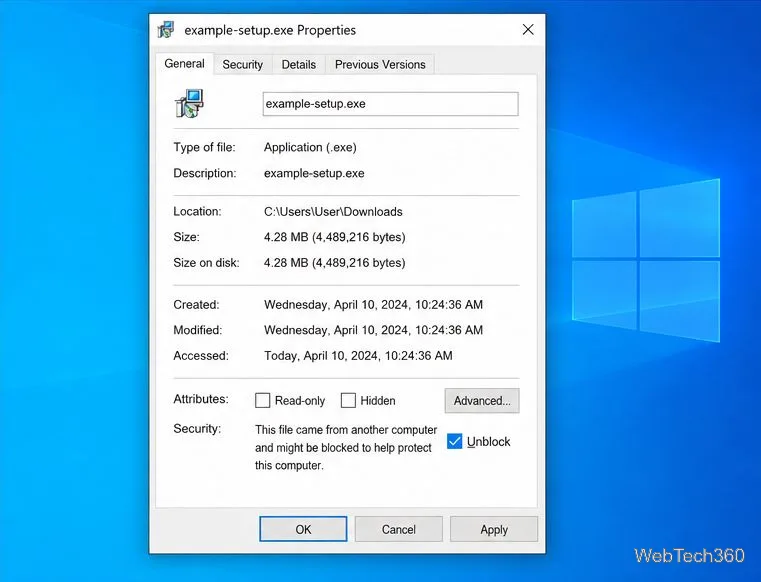Click the 'Attributes:' label
This screenshot has width=761, height=582.
pos(201,399)
